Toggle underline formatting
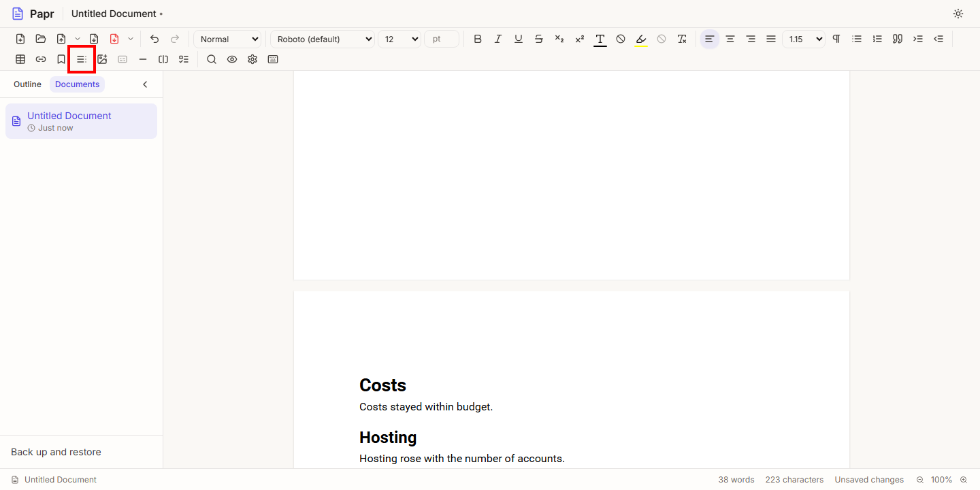This screenshot has height=490, width=980. click(519, 39)
